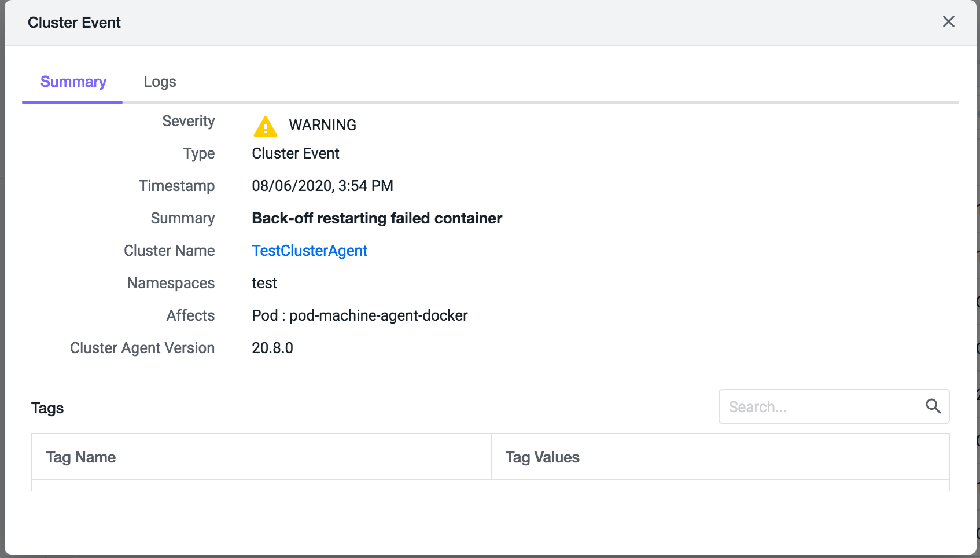The image size is (980, 558).
Task: Click the 'Cluster Name' label
Action: pyautogui.click(x=170, y=251)
